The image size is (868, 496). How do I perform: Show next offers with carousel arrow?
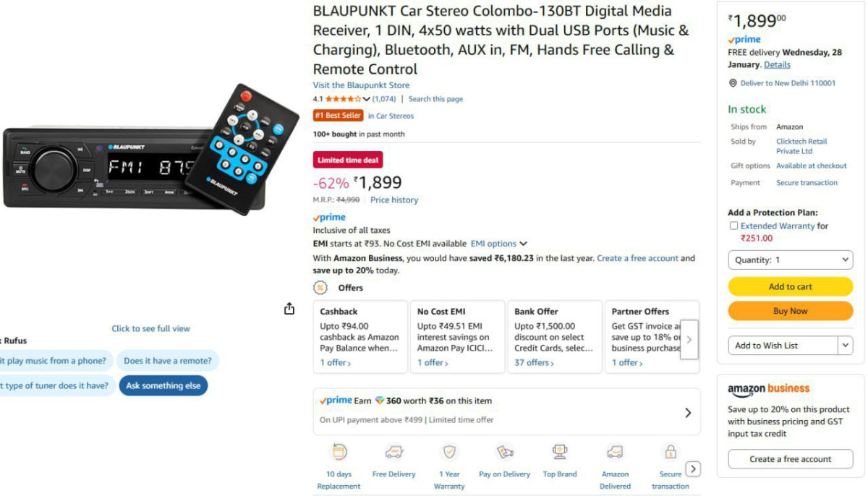[689, 339]
